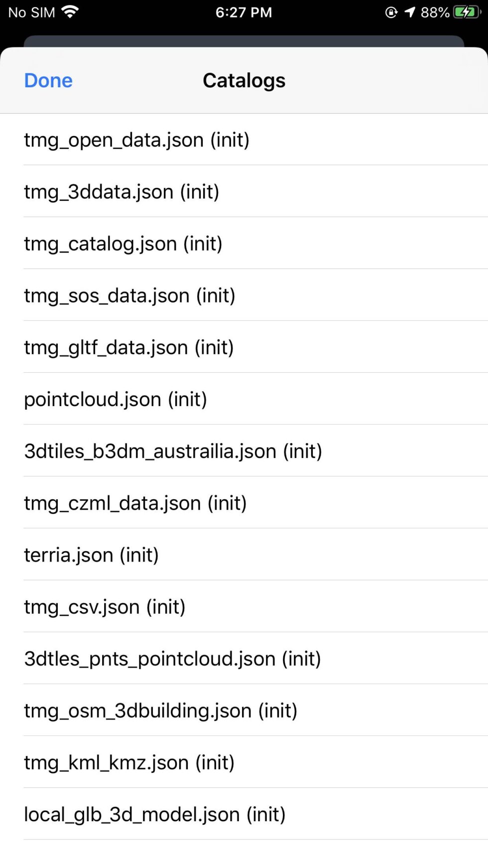488x868 pixels.
Task: Open tmg_open_data.json catalog
Action: tap(136, 140)
